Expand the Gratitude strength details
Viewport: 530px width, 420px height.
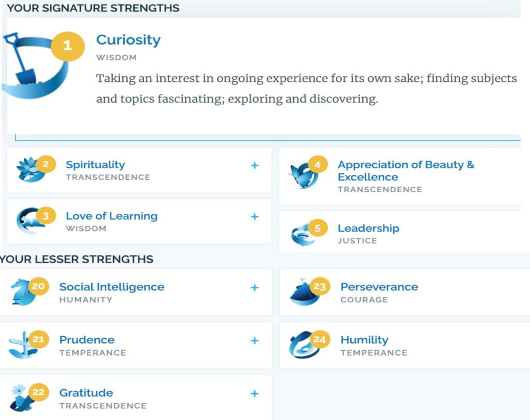254,394
